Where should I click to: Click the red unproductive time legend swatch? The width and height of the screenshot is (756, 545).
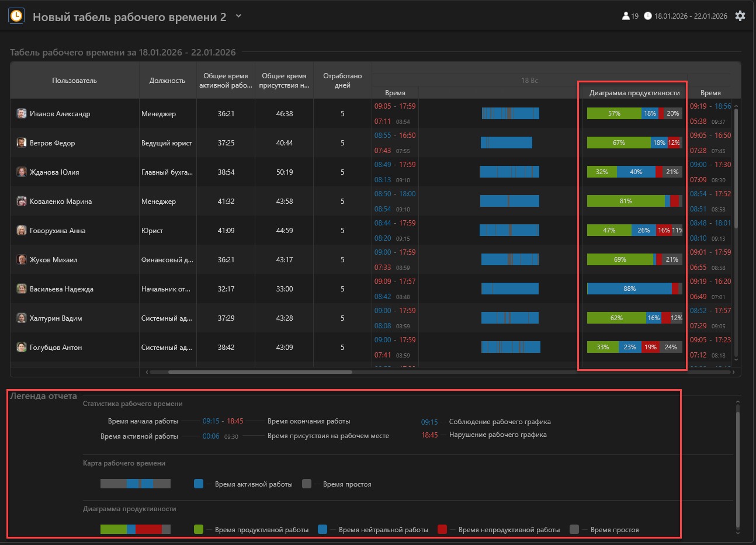coord(442,529)
